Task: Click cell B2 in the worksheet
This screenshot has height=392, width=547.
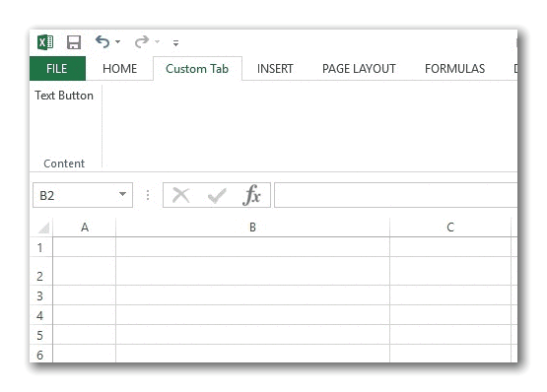Action: point(252,271)
